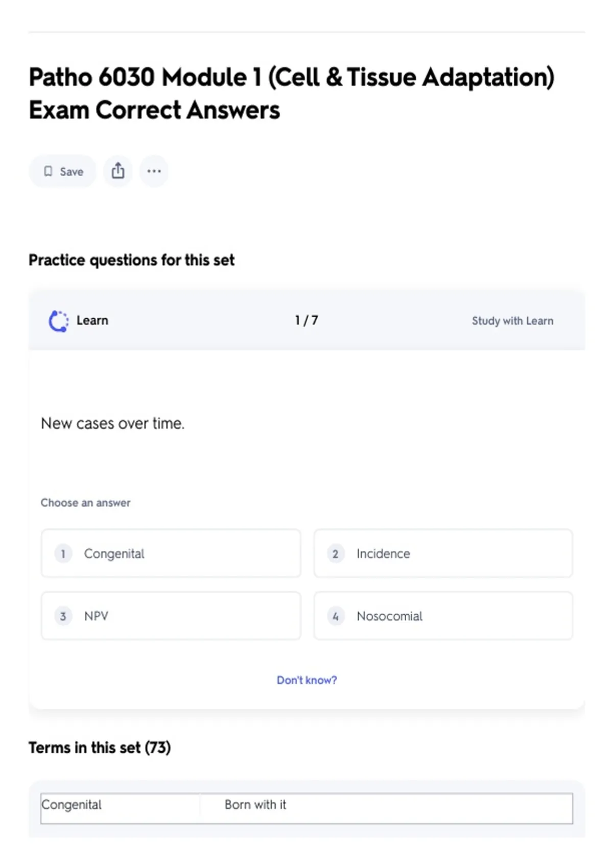Click the Don't know? link
This screenshot has width=613, height=868.
(307, 680)
